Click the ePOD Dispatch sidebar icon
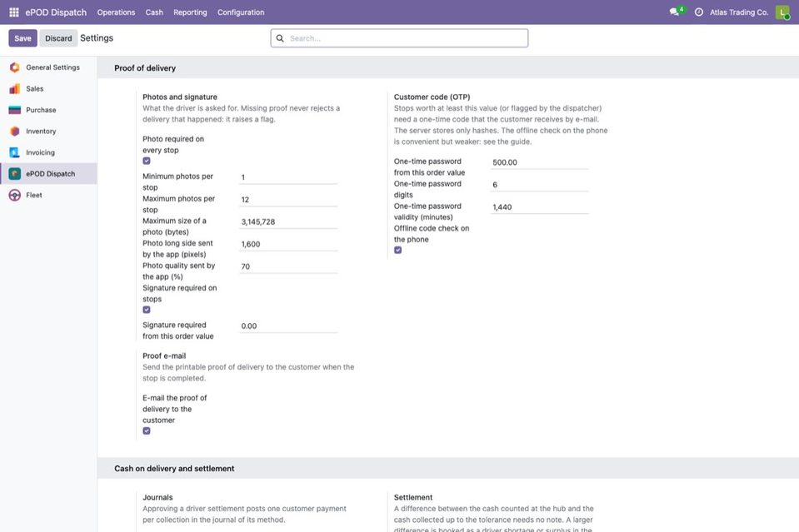799x532 pixels. click(15, 174)
